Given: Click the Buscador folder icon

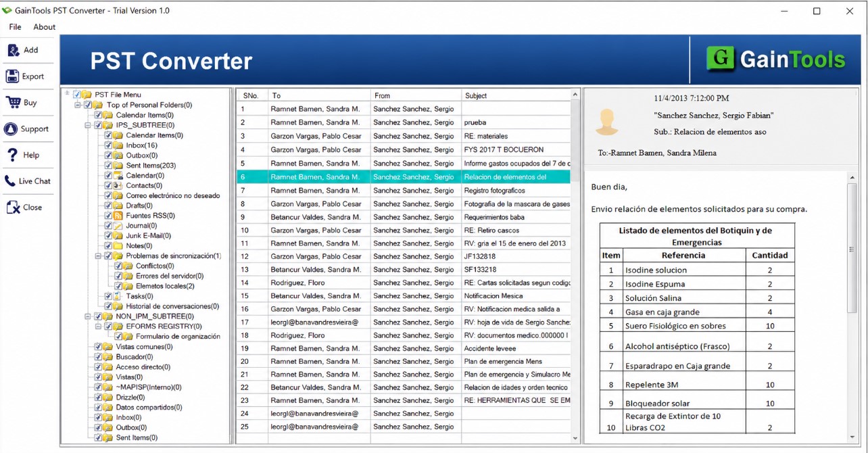Looking at the screenshot, I should [108, 357].
